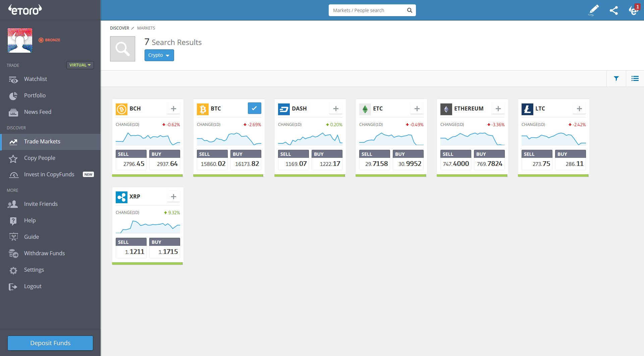The image size is (644, 356).
Task: Open Withdraw Funds in sidebar
Action: [50, 253]
